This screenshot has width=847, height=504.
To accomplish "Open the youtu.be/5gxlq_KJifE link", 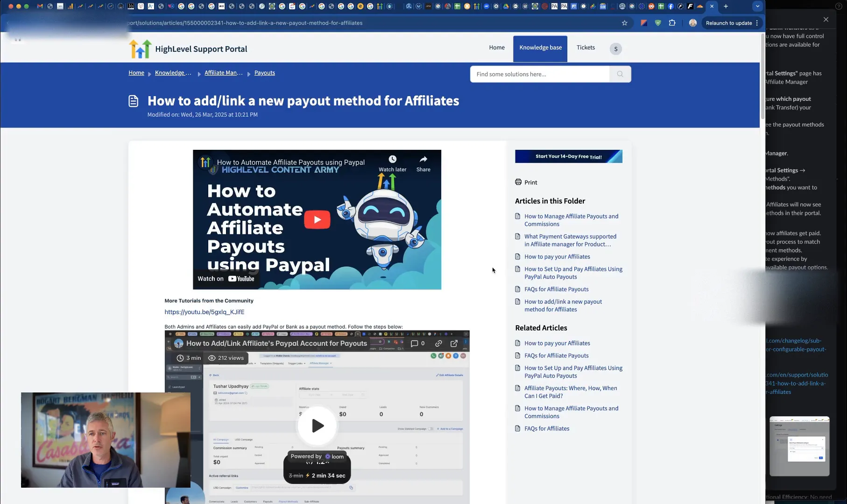I will tap(204, 312).
